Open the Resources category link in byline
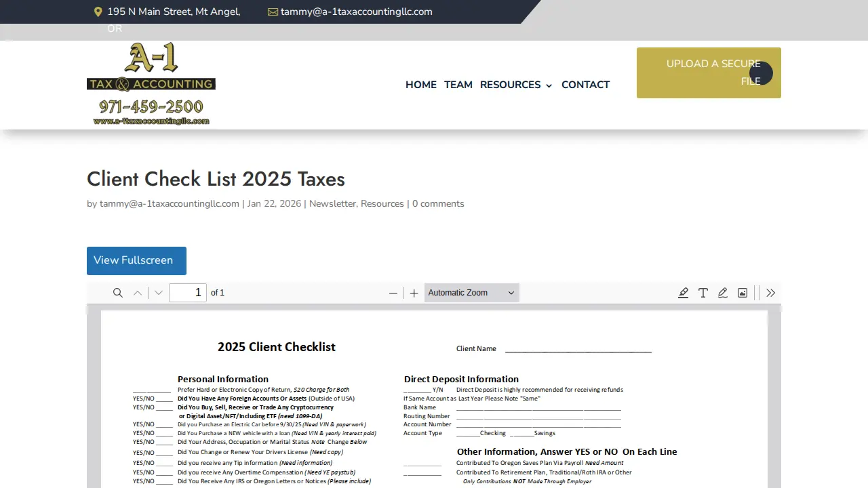This screenshot has height=488, width=868. click(382, 204)
